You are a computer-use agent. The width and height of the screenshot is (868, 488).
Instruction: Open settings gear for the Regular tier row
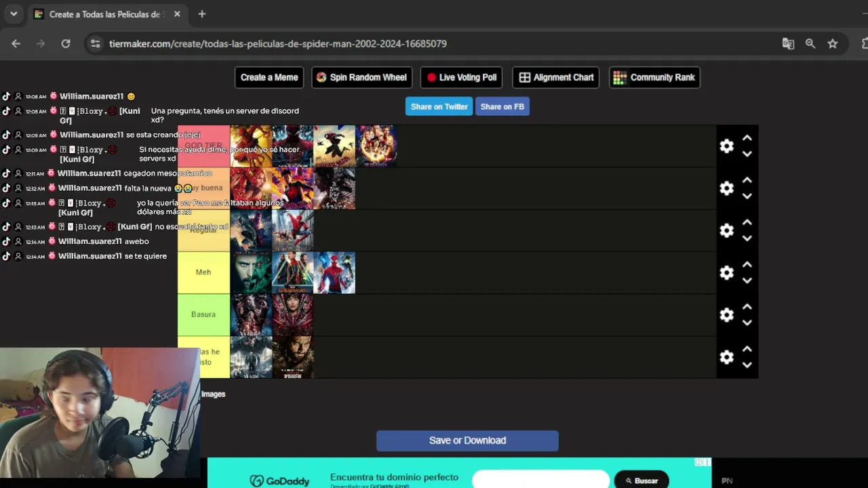coord(726,230)
